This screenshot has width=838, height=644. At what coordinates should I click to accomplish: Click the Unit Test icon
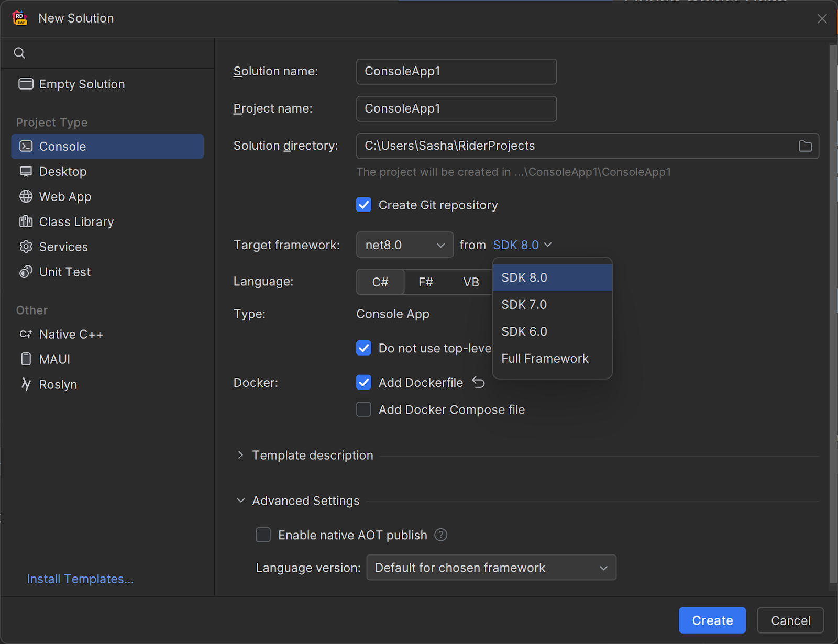click(26, 272)
